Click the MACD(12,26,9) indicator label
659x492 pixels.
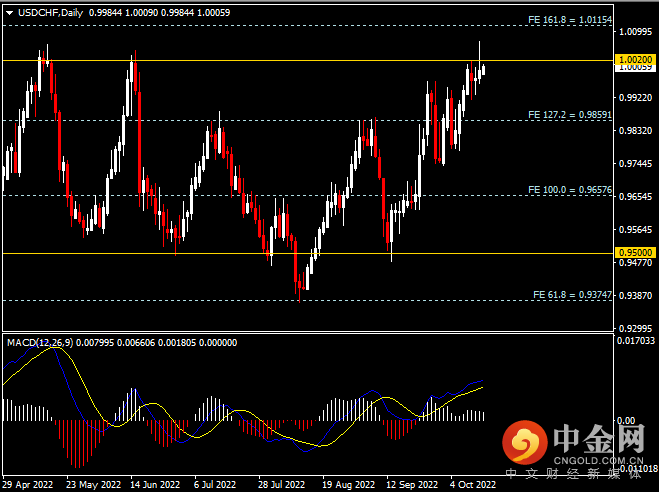[x=40, y=343]
